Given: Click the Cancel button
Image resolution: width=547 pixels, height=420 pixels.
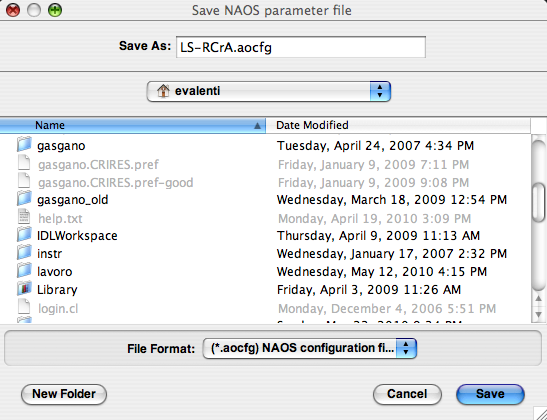Looking at the screenshot, I should pyautogui.click(x=407, y=394).
